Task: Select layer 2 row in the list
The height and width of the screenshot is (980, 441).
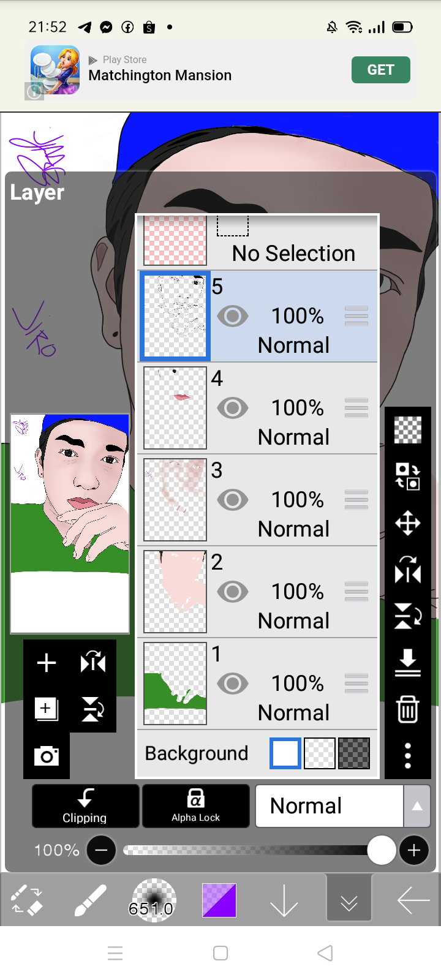Action: 257,592
